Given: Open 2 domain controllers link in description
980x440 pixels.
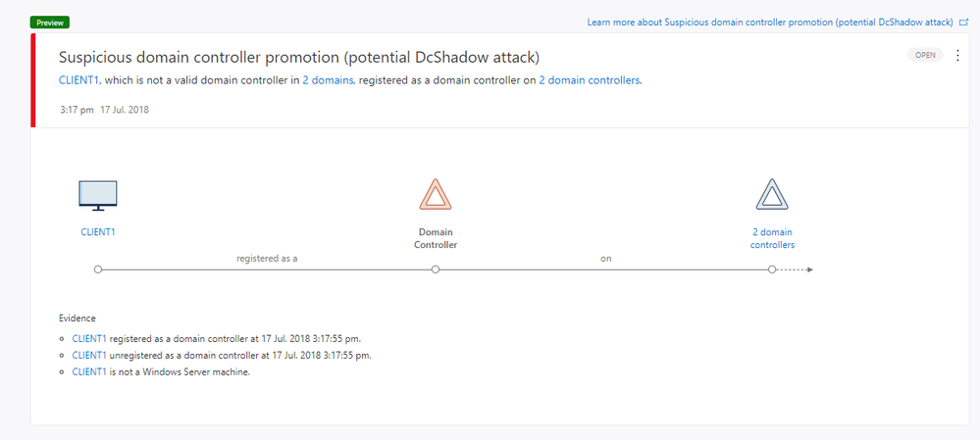Looking at the screenshot, I should tap(590, 81).
